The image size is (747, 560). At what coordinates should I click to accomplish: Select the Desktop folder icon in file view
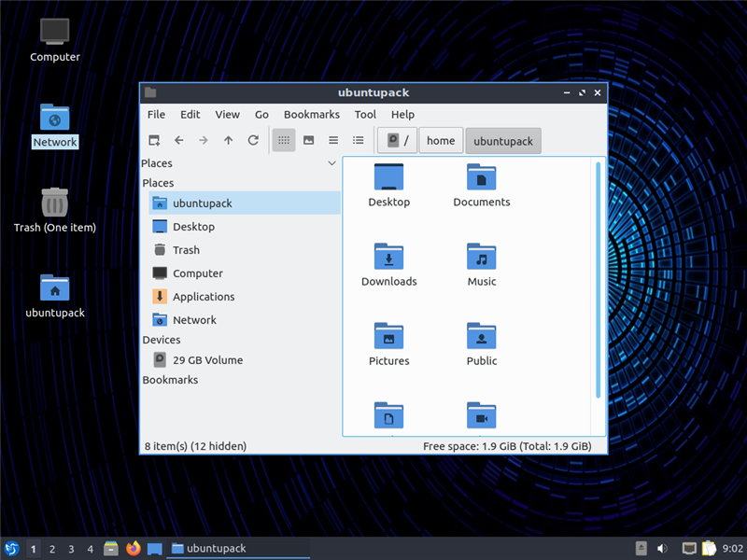click(x=388, y=177)
